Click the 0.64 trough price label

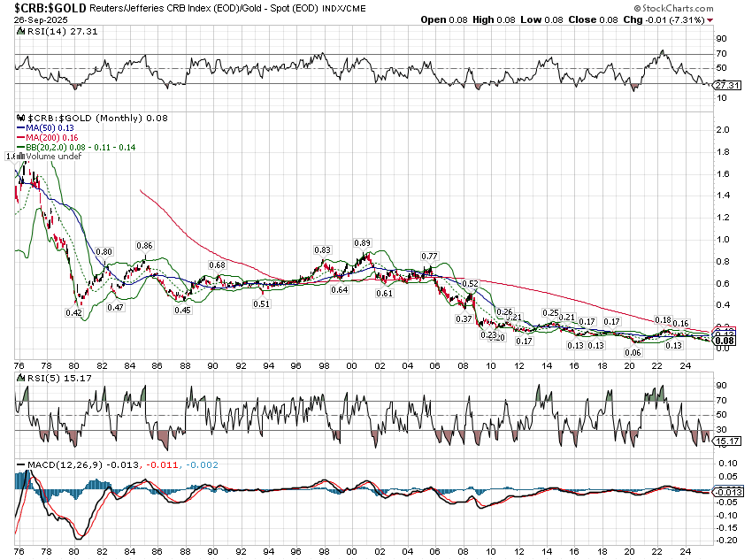(340, 290)
